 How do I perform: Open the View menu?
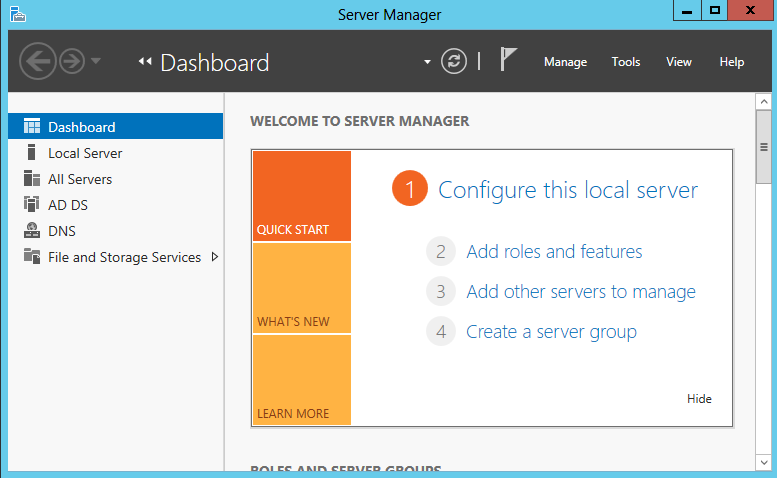(678, 62)
